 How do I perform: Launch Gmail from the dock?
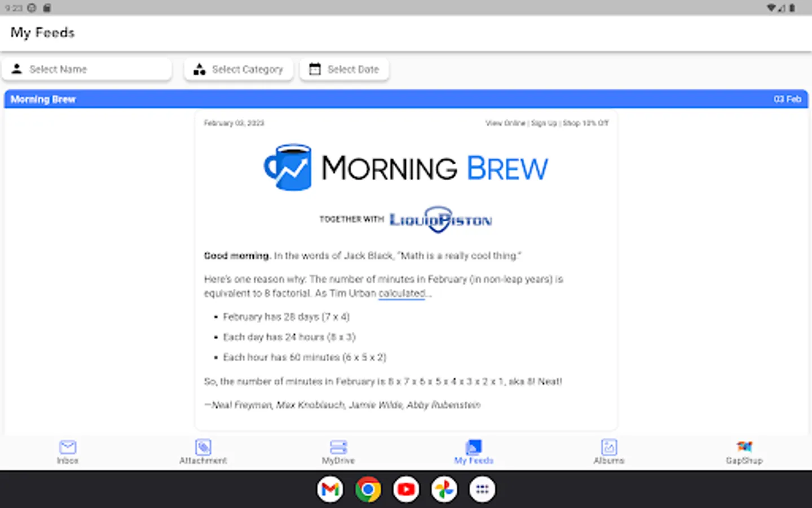(330, 489)
